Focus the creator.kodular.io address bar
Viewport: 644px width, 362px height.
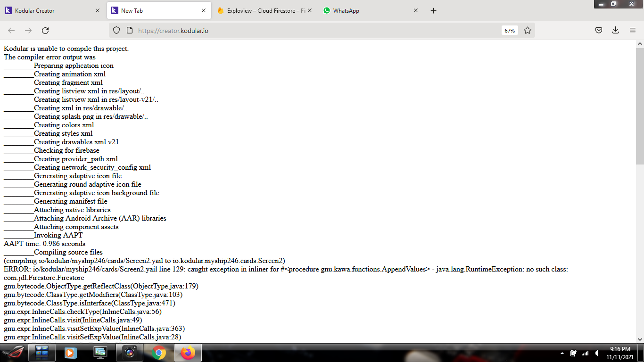tap(322, 30)
